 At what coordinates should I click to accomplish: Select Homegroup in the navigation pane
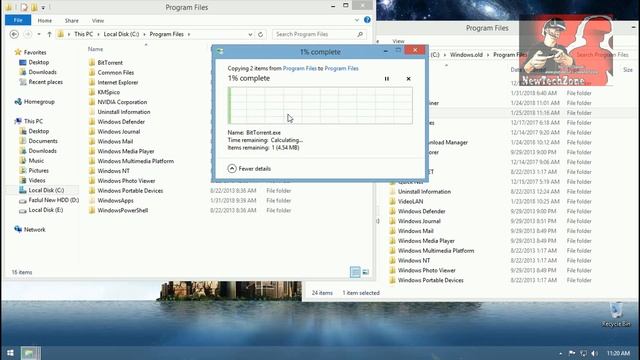click(x=39, y=102)
